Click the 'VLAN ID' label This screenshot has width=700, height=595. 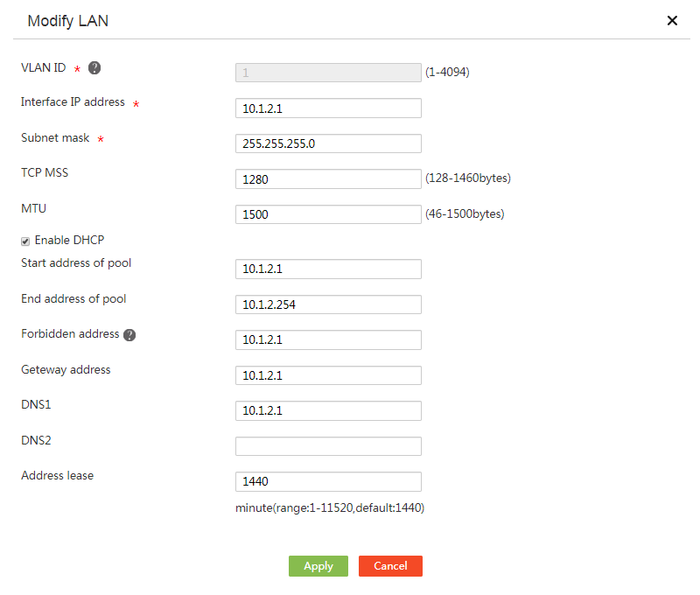click(43, 68)
